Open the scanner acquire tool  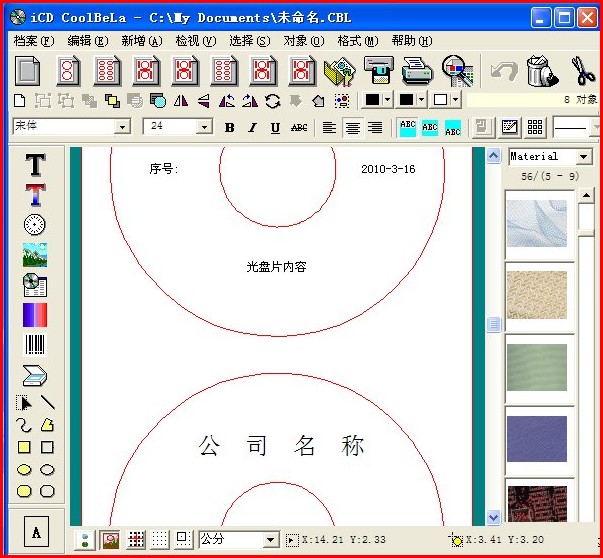click(x=35, y=375)
